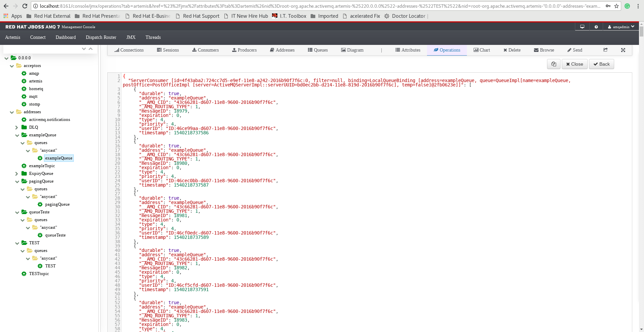Select the TESTtopic address gear icon

pos(23,274)
